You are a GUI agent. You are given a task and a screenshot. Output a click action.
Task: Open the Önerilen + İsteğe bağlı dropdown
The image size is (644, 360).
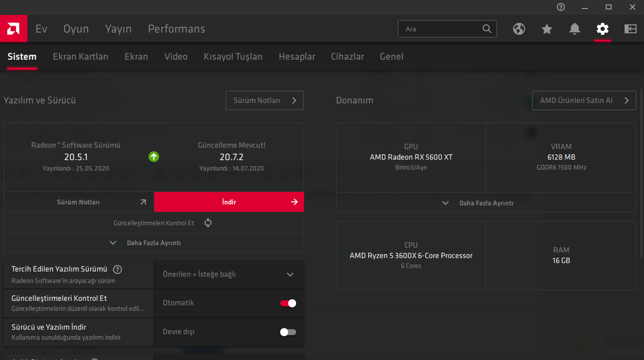229,274
